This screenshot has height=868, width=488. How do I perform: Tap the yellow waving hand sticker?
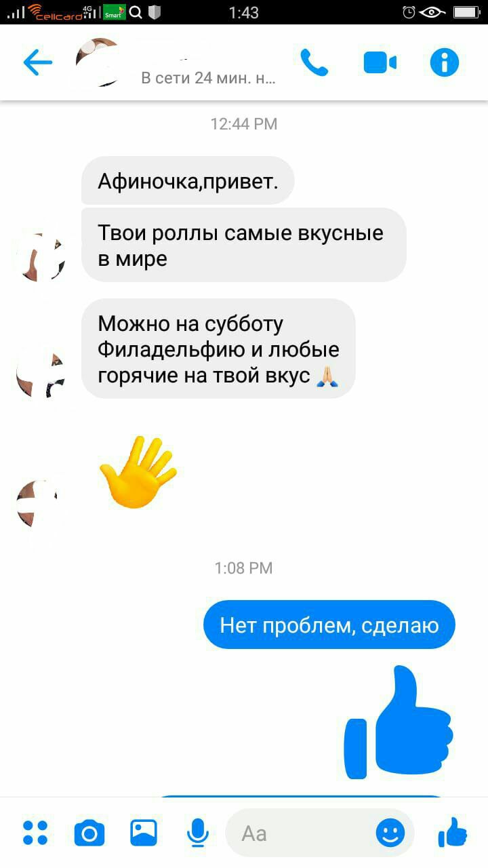click(x=138, y=472)
